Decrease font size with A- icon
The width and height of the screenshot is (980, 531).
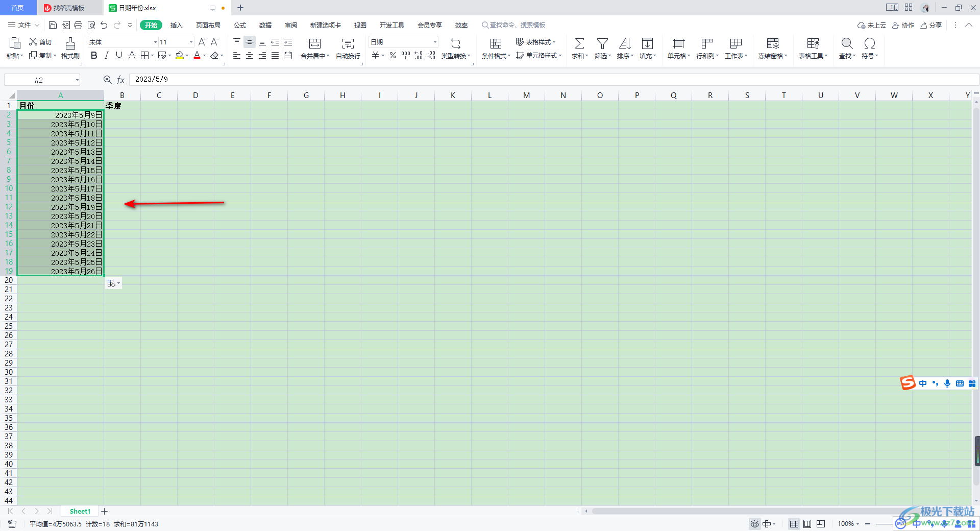click(x=215, y=42)
